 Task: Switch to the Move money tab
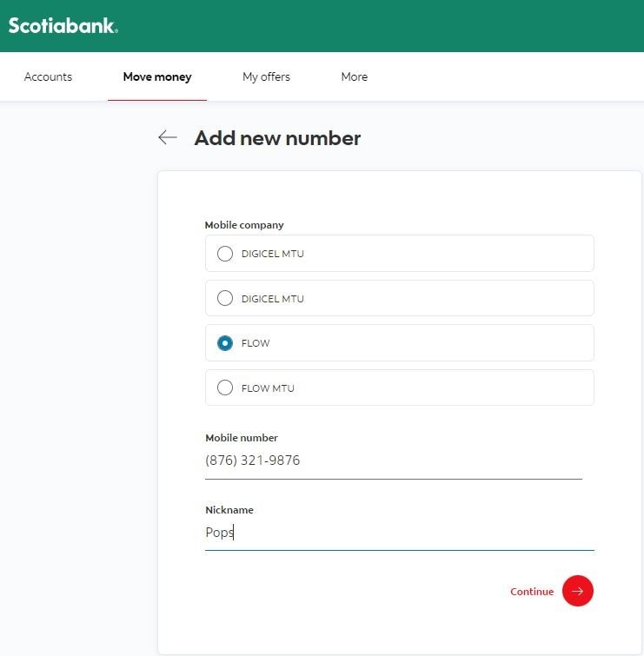pyautogui.click(x=157, y=77)
